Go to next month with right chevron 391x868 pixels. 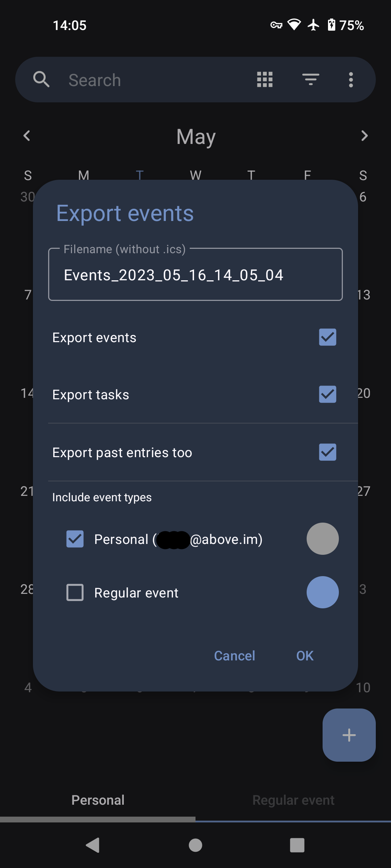[364, 136]
